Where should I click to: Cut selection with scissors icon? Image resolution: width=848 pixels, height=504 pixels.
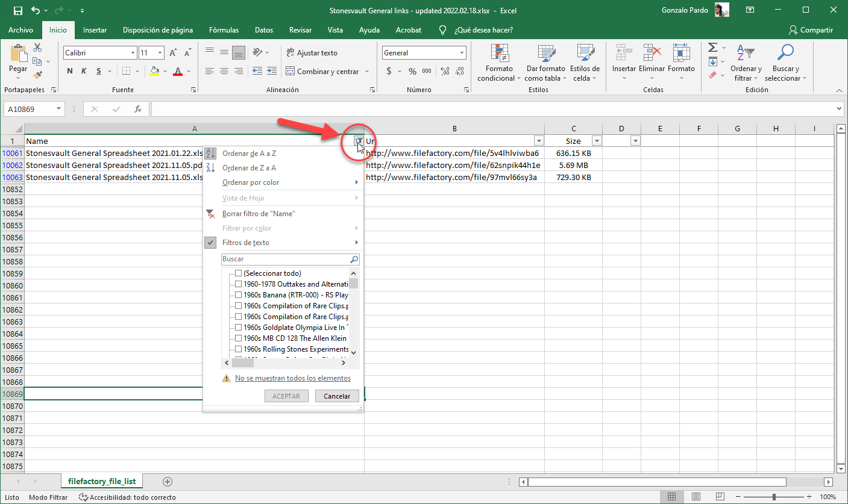click(37, 48)
